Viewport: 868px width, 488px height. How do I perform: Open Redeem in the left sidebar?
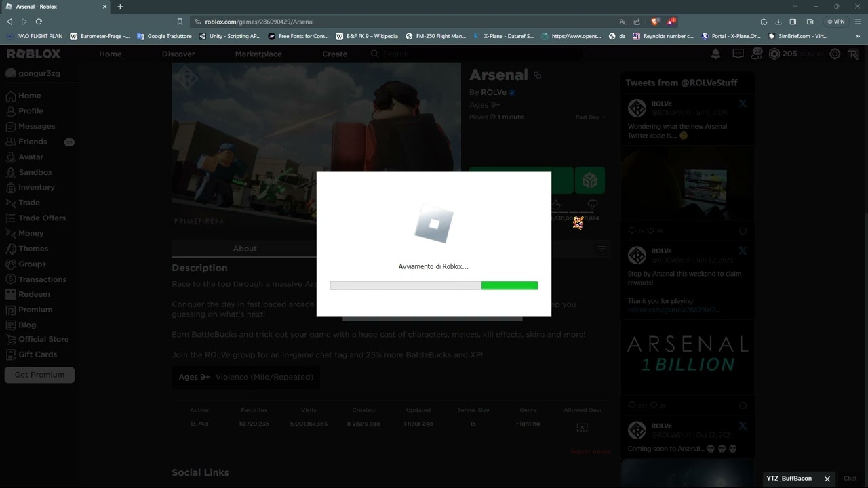(x=34, y=294)
